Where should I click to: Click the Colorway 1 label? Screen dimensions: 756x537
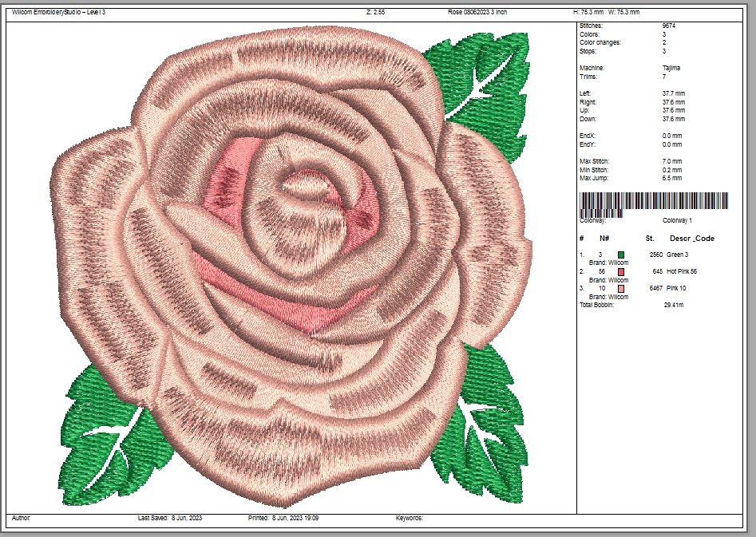click(x=677, y=220)
